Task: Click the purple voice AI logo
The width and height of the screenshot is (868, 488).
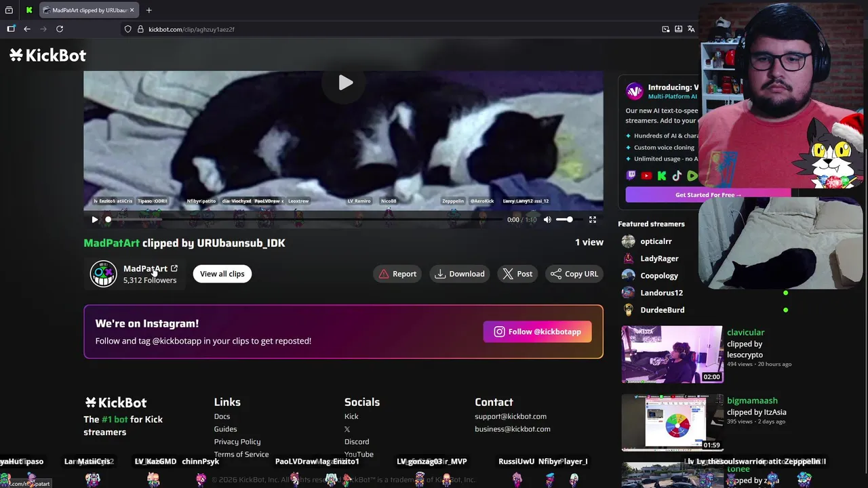Action: (x=634, y=91)
